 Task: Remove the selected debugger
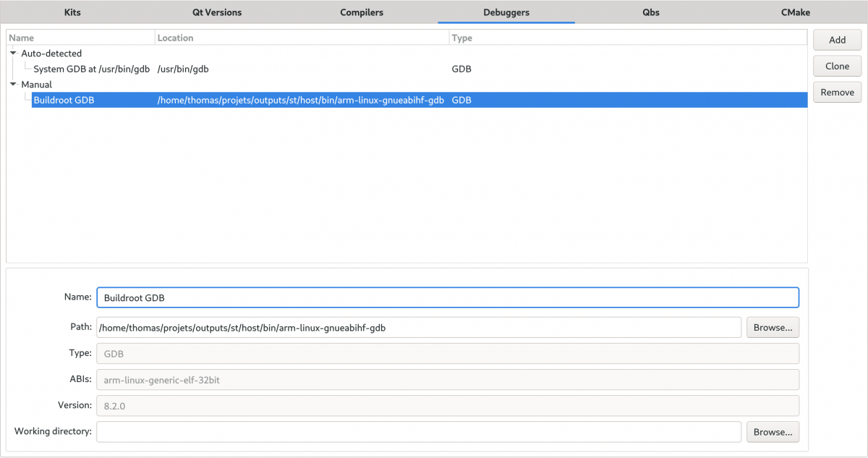tap(837, 92)
